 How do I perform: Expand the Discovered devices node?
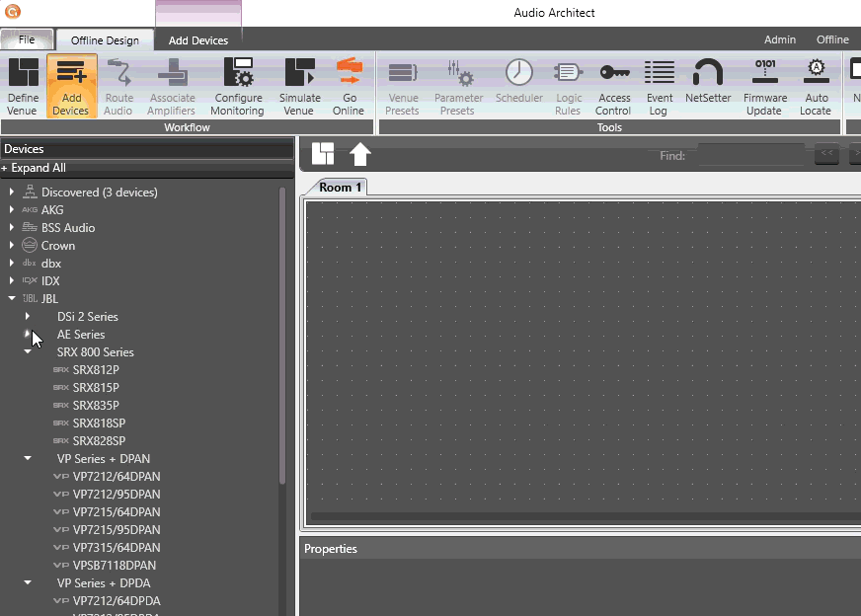click(12, 192)
